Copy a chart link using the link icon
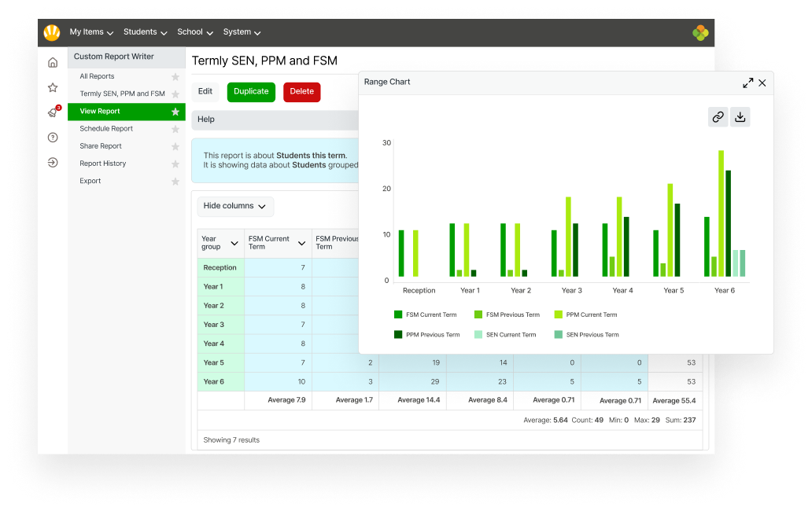The width and height of the screenshot is (812, 511). point(718,116)
